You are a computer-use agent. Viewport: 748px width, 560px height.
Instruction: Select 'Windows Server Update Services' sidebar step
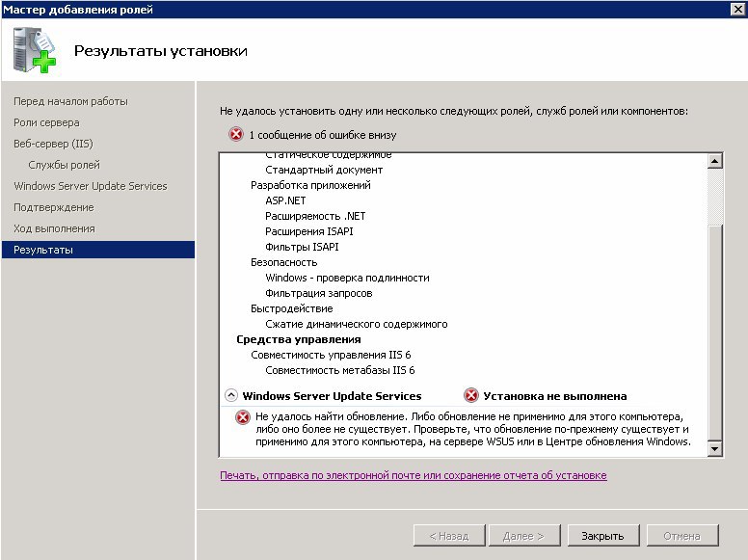tap(91, 186)
